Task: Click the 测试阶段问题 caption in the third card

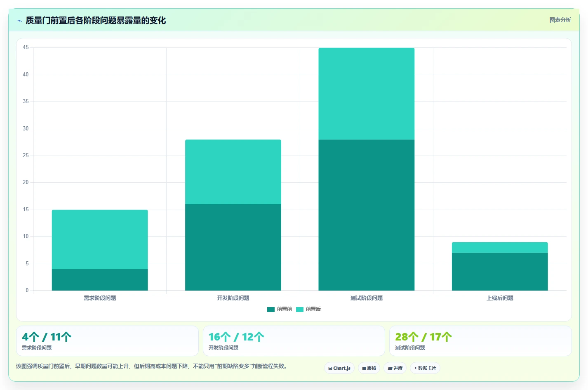Action: [x=410, y=348]
